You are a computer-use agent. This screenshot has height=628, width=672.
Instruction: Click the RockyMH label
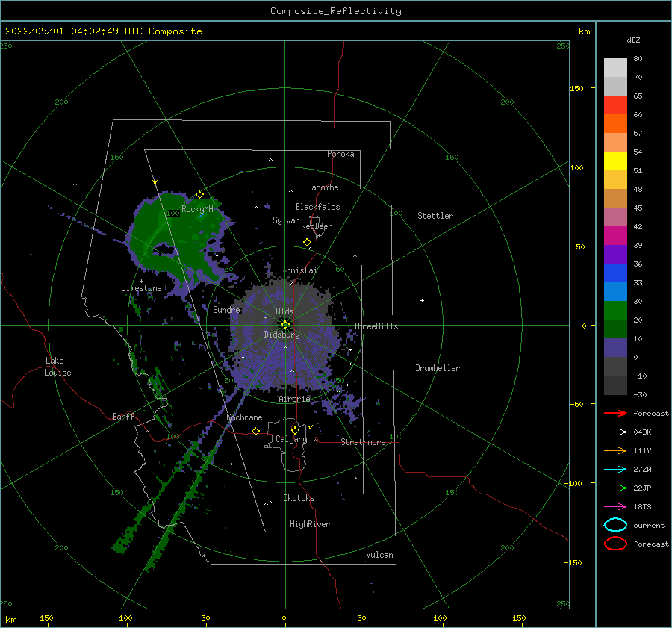coord(197,209)
